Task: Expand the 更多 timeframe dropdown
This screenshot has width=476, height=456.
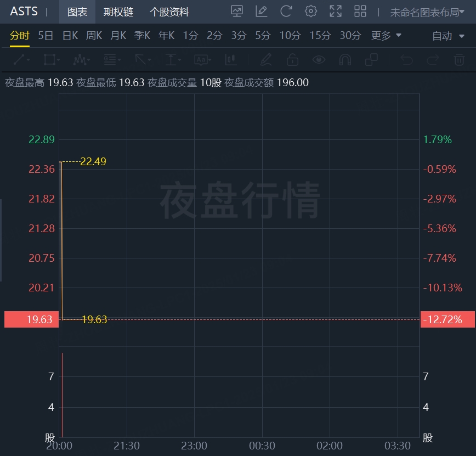Action: point(386,36)
